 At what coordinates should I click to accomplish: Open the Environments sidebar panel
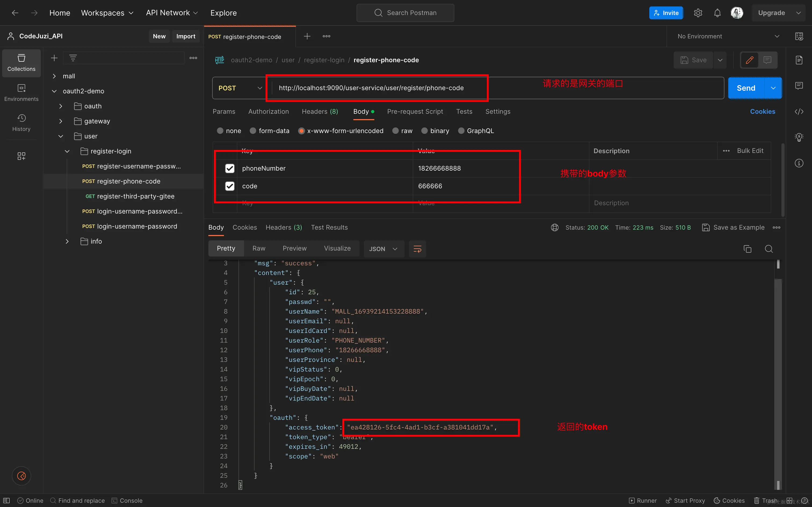[21, 92]
